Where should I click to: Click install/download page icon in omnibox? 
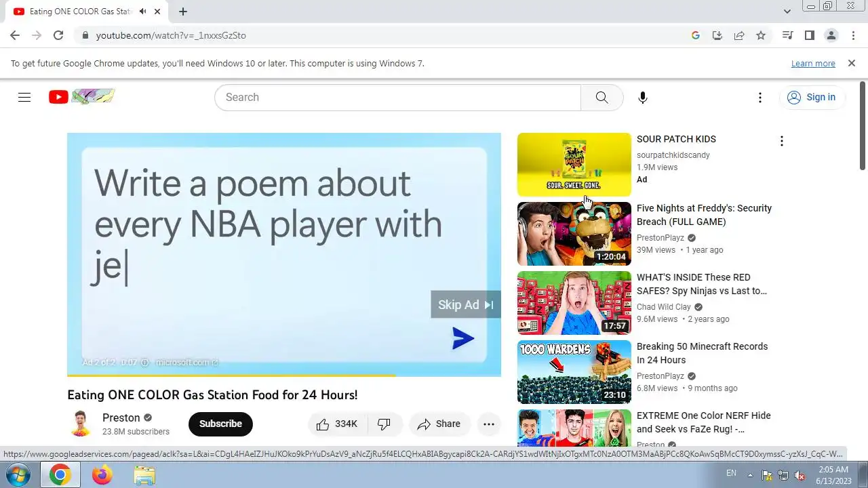pyautogui.click(x=717, y=35)
